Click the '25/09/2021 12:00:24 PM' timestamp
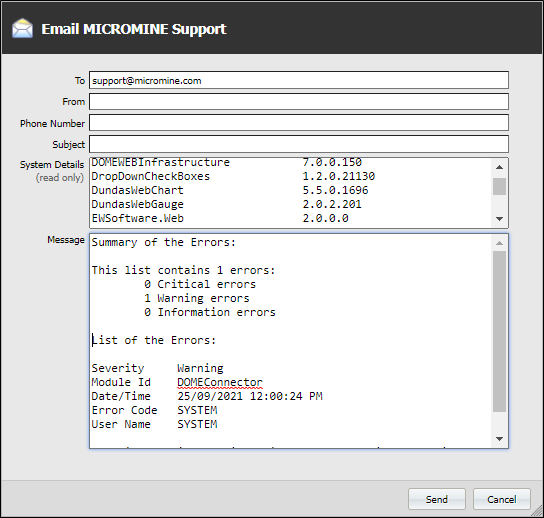544x518 pixels. 250,396
